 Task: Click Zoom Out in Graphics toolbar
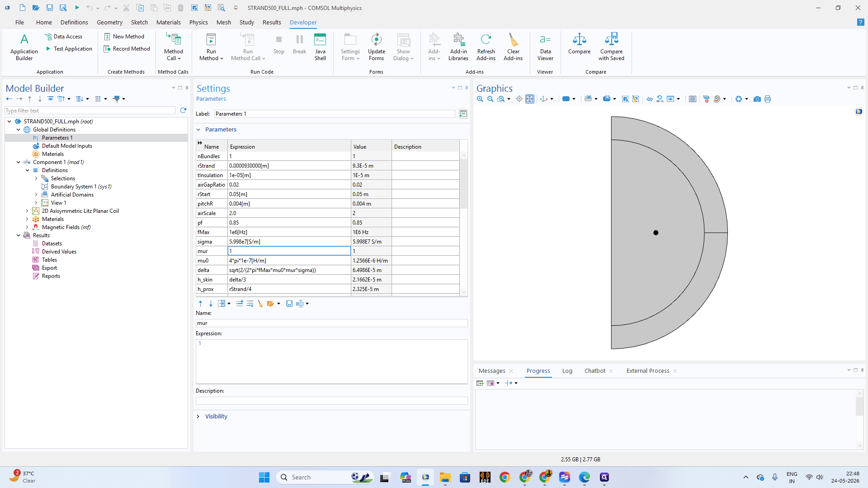490,99
